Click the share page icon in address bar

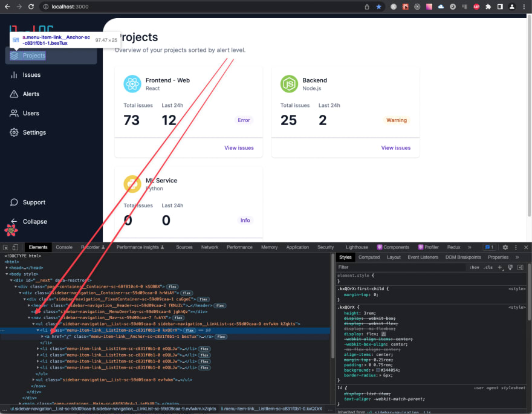coord(367,7)
